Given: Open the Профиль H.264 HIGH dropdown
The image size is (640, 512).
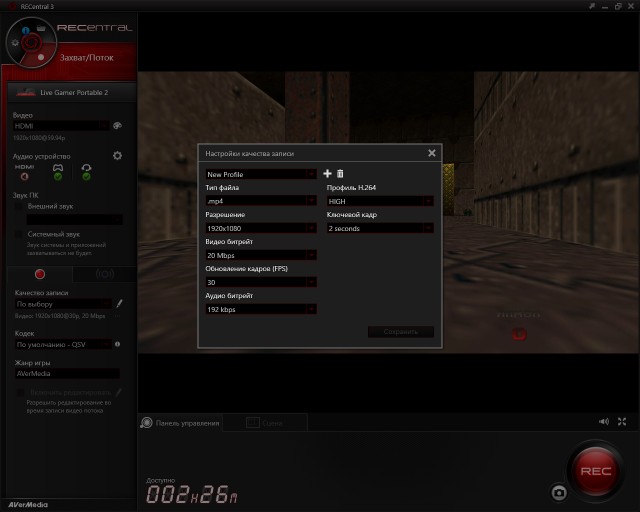Looking at the screenshot, I should pos(380,201).
